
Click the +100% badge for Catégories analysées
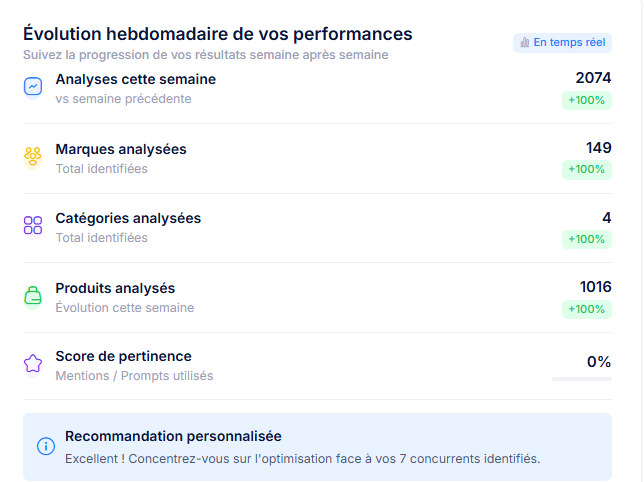[586, 239]
